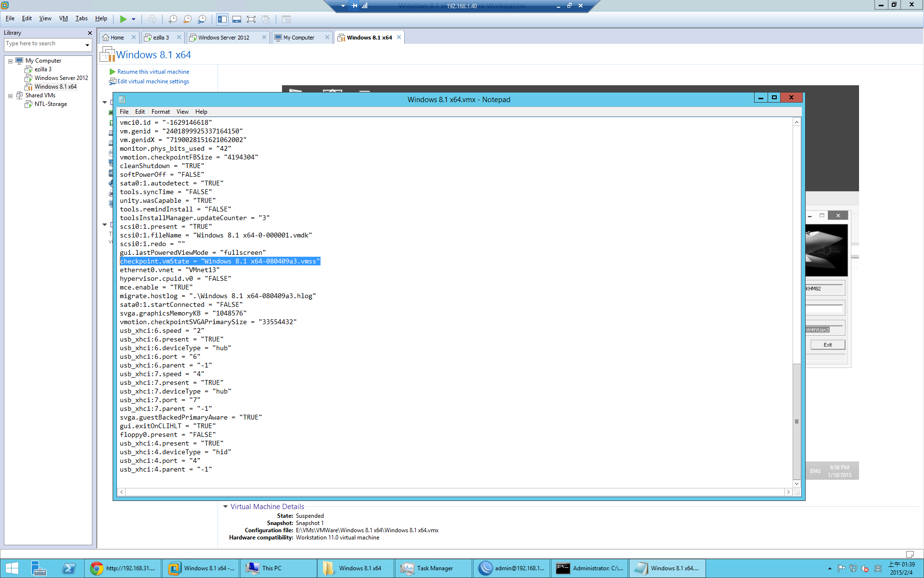Close the ezilla 3 tab
The image size is (924, 578).
coord(179,37)
